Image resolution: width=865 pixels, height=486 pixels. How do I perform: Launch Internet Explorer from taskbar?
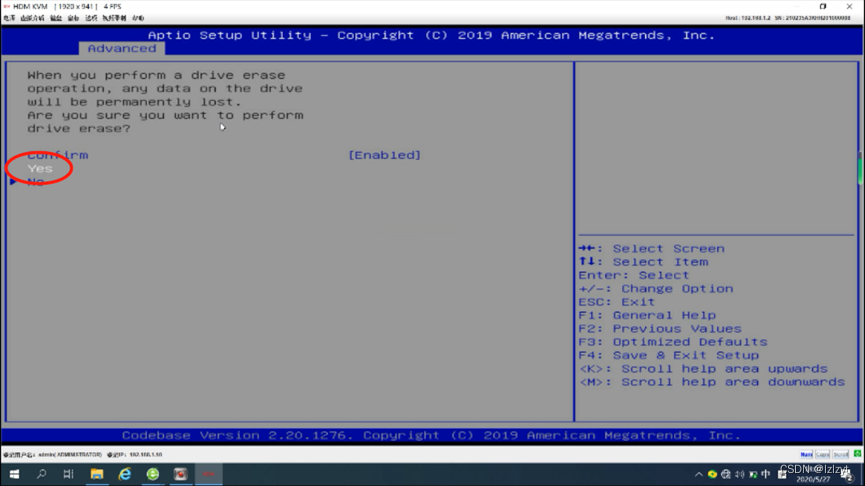click(x=125, y=474)
